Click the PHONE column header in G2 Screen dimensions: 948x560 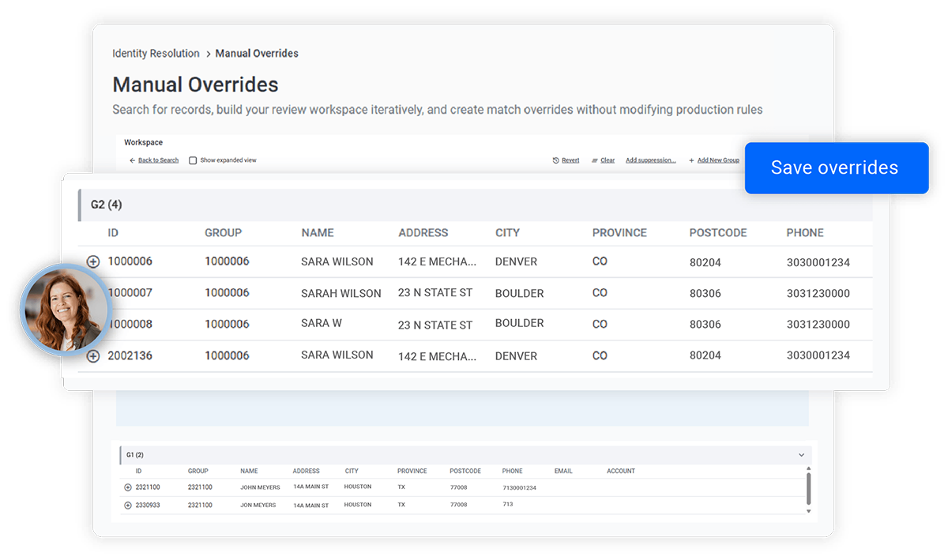pos(805,233)
